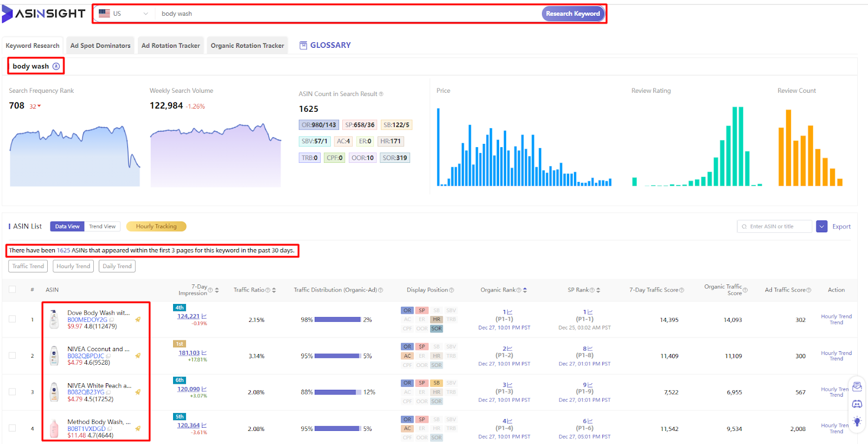Click the Export link

coord(841,227)
